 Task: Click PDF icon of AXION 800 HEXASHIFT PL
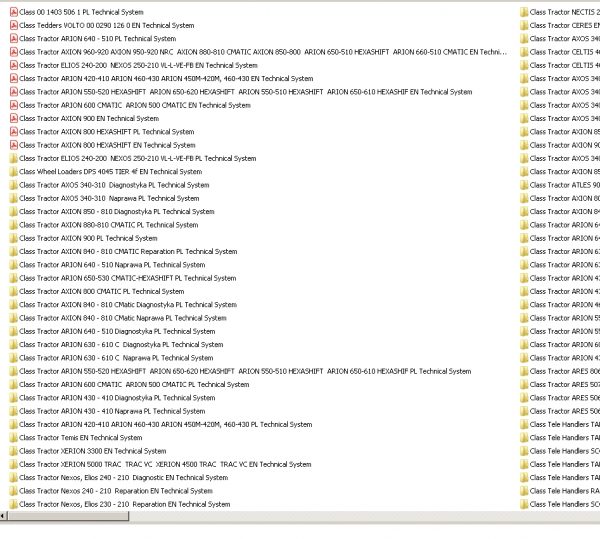[x=13, y=132]
